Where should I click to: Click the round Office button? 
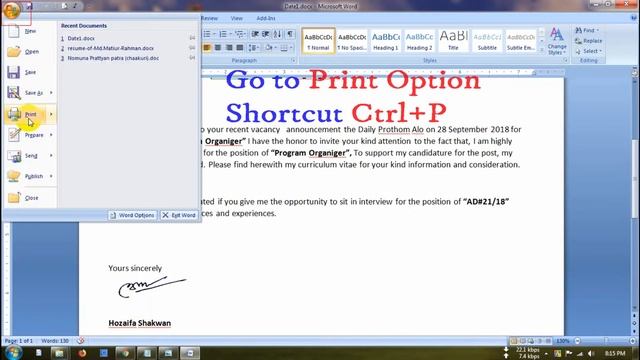point(12,10)
